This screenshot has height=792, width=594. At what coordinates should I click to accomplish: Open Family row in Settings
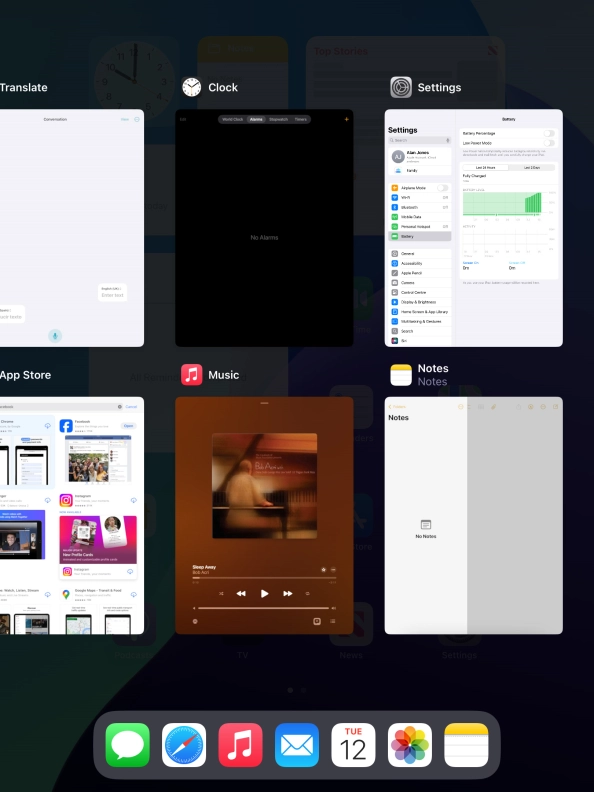(x=420, y=170)
